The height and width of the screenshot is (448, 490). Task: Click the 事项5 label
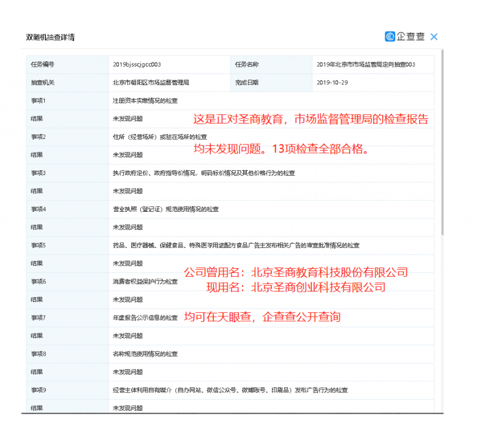point(38,245)
